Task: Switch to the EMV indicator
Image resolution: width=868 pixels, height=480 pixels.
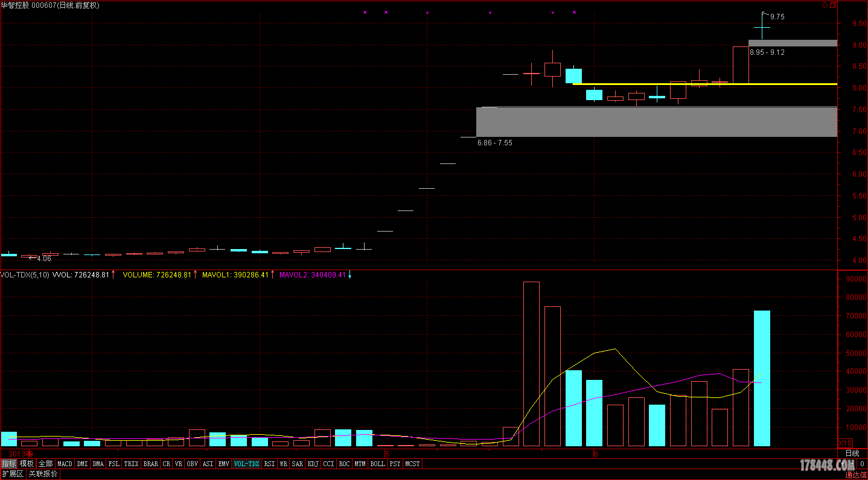Action: pos(223,464)
